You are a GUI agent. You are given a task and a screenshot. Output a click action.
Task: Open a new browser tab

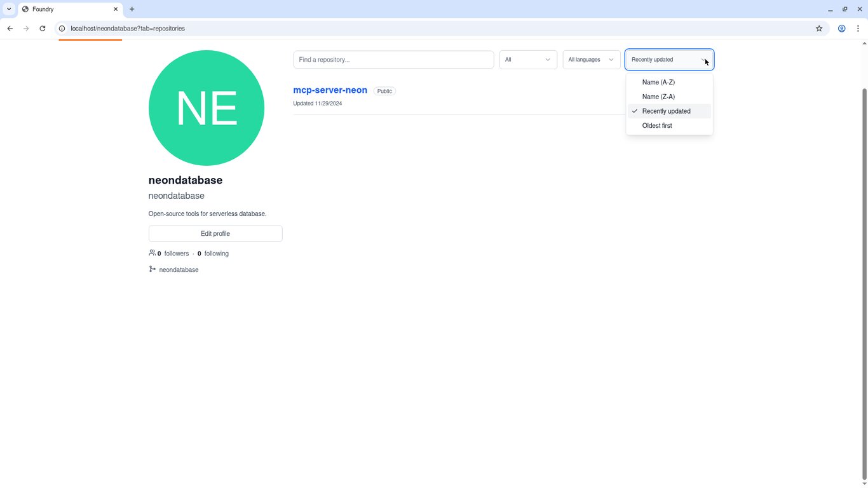[132, 10]
